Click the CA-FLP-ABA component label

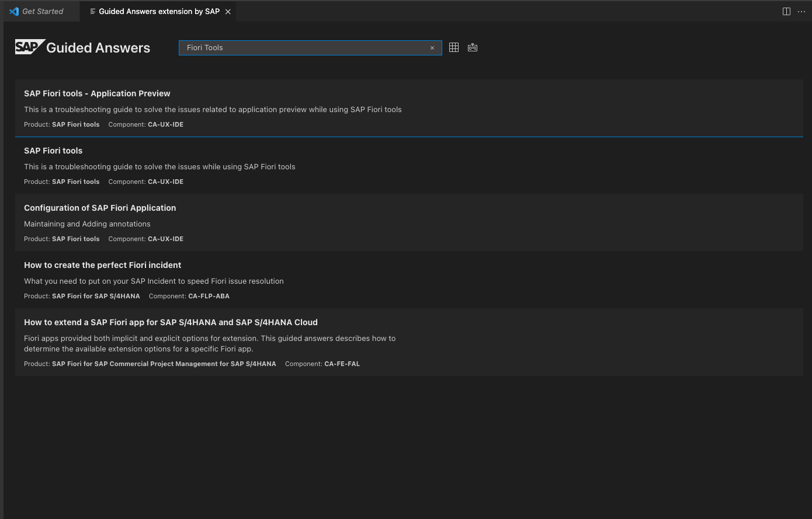(x=209, y=296)
